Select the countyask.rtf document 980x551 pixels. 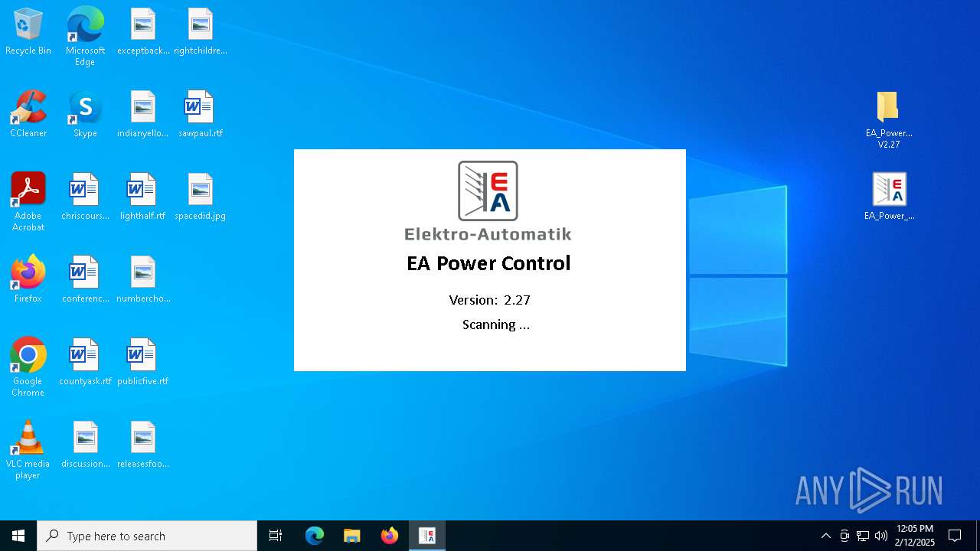[x=85, y=363]
